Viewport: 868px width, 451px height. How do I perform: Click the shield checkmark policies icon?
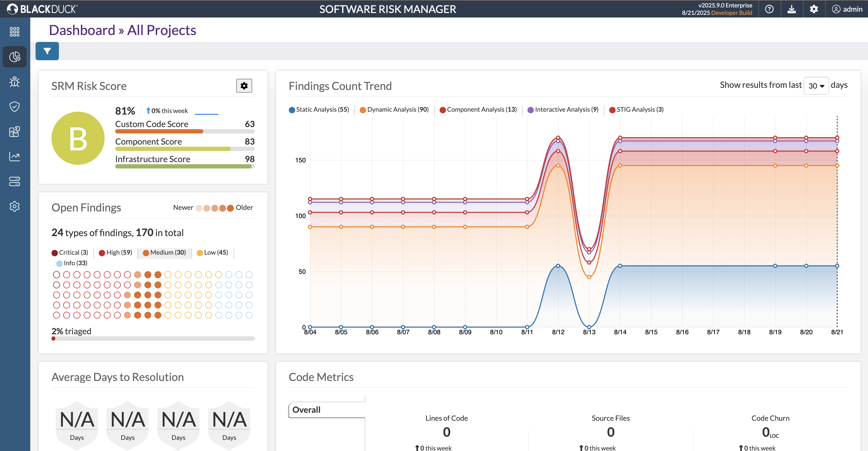[15, 106]
